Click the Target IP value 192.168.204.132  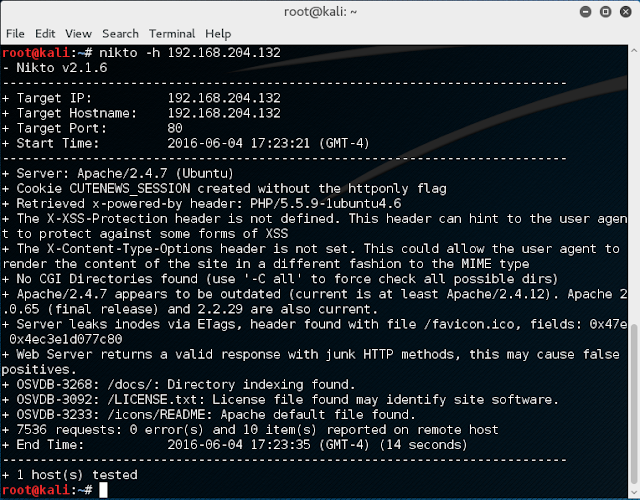point(224,98)
